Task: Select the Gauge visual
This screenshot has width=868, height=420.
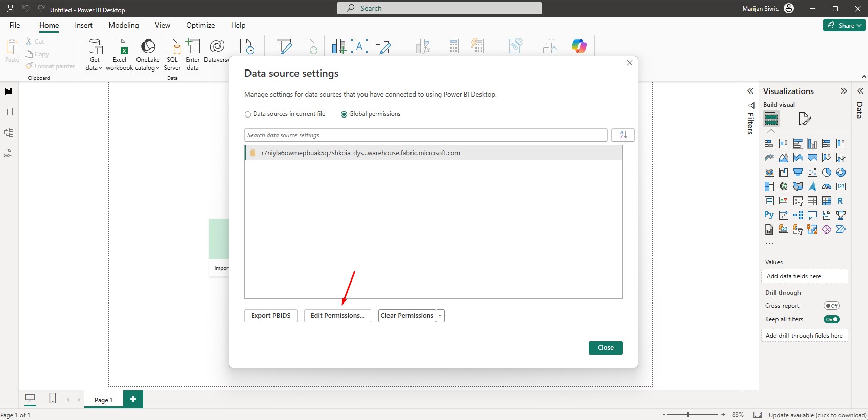Action: [827, 186]
